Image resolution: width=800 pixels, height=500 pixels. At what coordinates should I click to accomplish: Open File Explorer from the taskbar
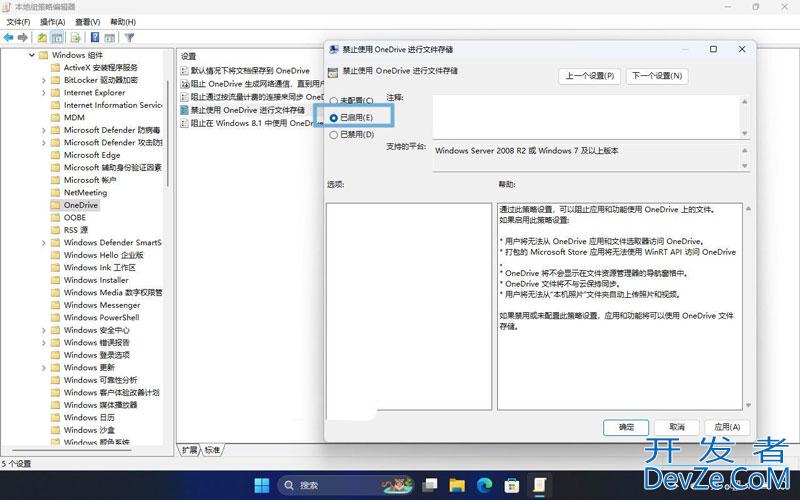457,485
